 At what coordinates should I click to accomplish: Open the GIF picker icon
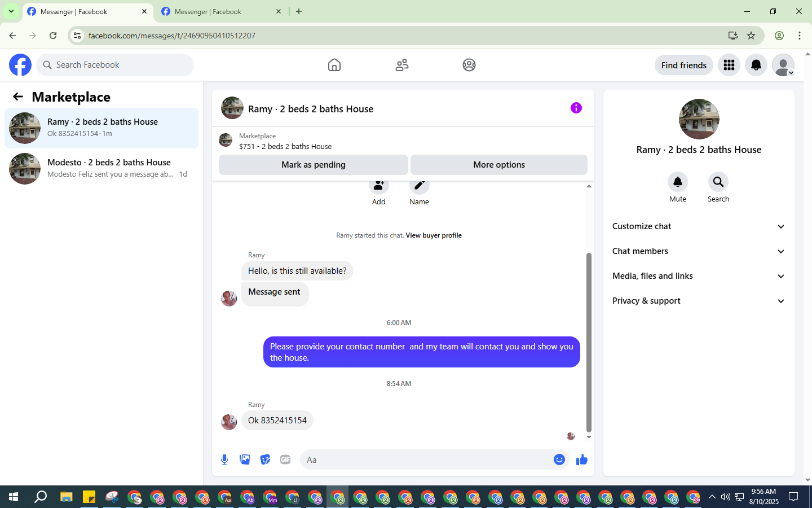285,459
